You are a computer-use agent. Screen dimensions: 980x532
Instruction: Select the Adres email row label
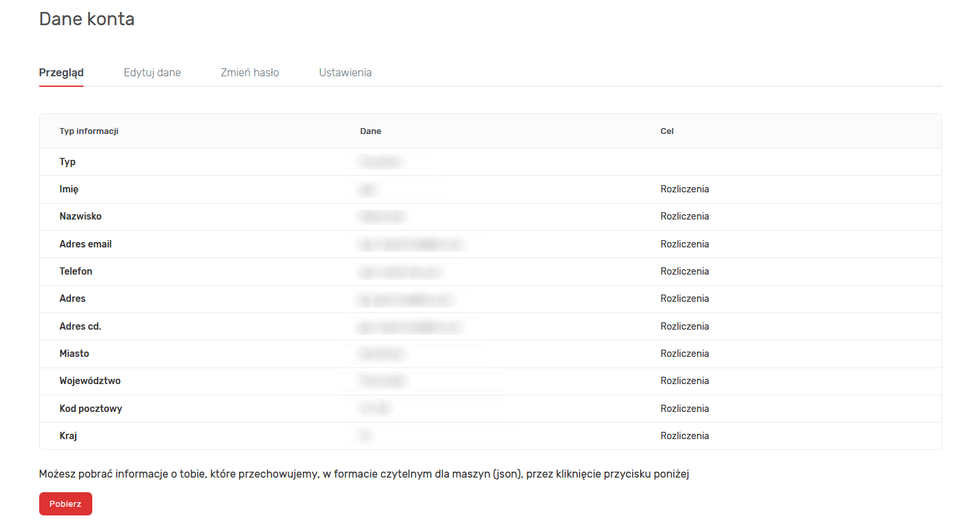point(86,244)
